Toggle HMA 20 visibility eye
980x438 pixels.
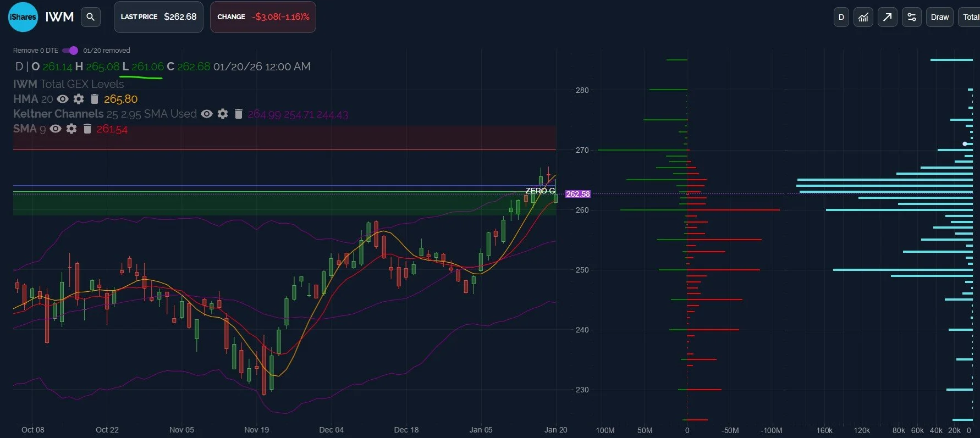pos(63,99)
